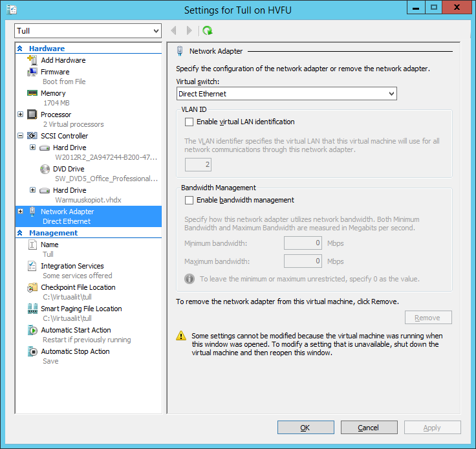Click the Integration Services icon
The width and height of the screenshot is (476, 449).
(32, 266)
